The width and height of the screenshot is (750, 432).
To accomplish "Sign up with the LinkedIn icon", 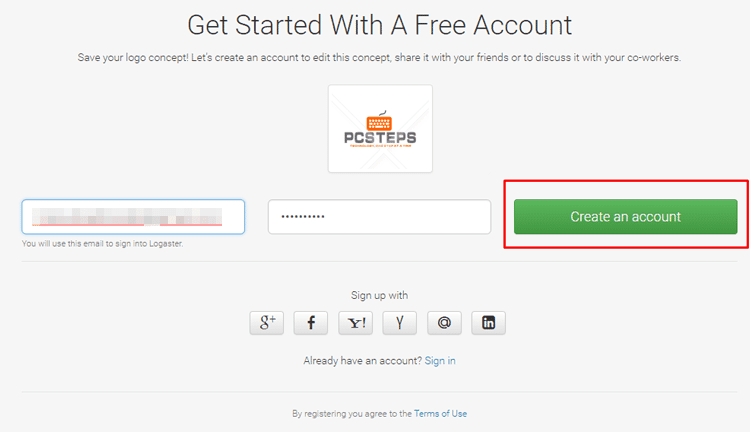I will point(488,323).
